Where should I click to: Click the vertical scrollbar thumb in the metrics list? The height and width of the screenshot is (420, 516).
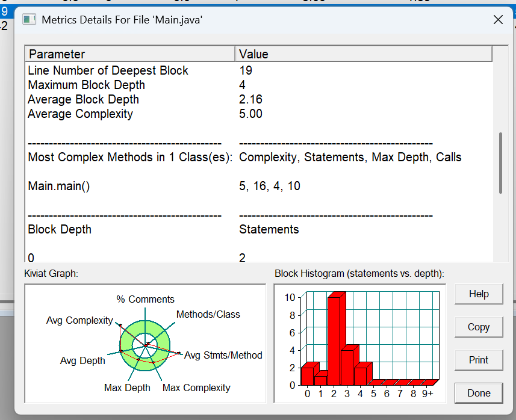click(x=500, y=163)
